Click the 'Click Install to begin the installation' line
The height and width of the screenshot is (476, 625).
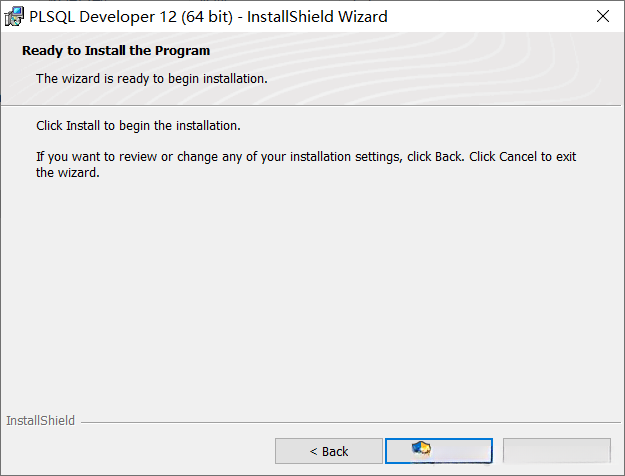[x=138, y=127]
